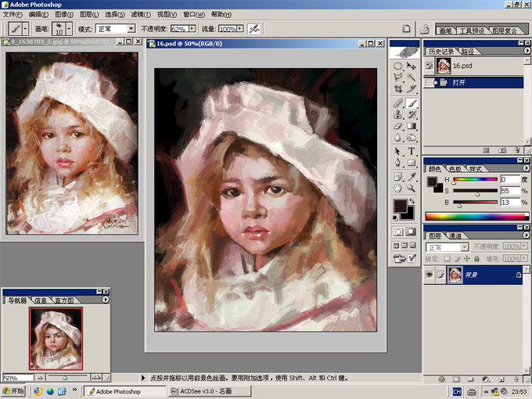Image resolution: width=532 pixels, height=399 pixels.
Task: Open the 模式 blending mode dropdown
Action: (131, 29)
